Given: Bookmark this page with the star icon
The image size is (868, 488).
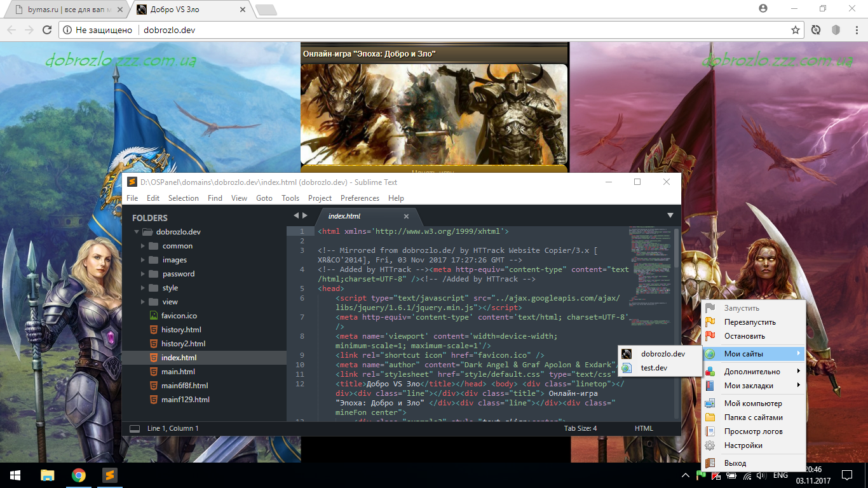Looking at the screenshot, I should 795,30.
